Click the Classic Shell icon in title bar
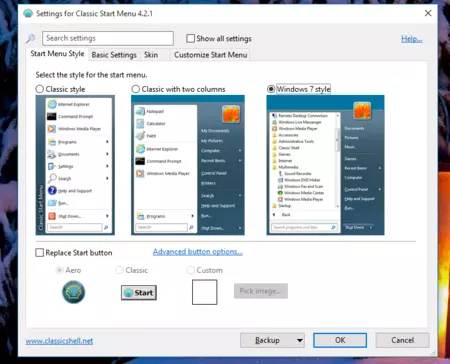The height and width of the screenshot is (364, 450). tap(28, 13)
